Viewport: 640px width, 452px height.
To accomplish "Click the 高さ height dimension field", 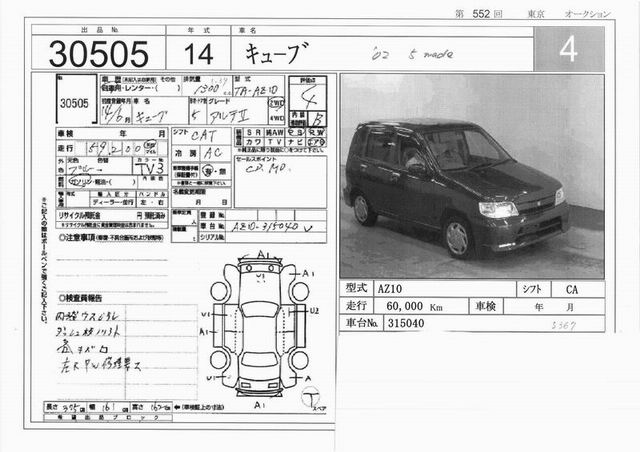I will tap(152, 407).
